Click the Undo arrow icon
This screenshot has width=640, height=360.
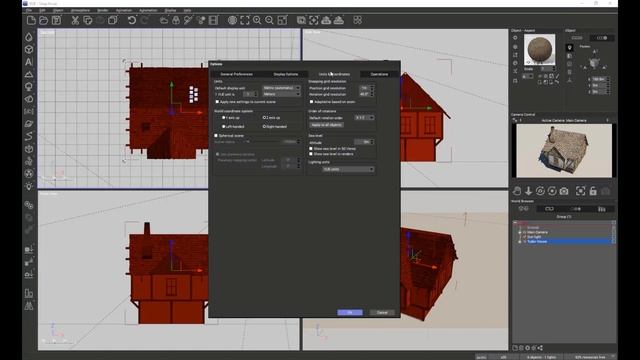(131, 20)
